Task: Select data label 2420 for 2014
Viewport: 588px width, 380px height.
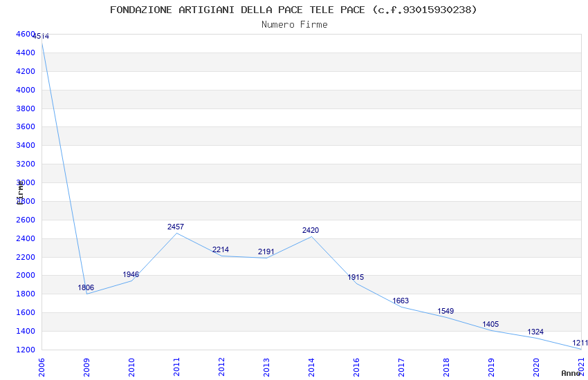Action: click(x=311, y=230)
